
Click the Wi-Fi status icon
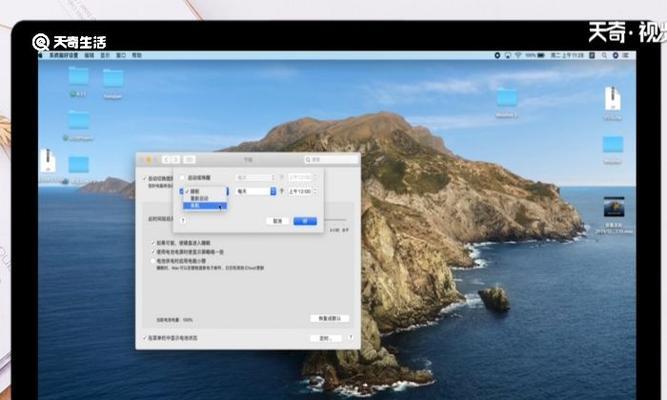point(518,55)
